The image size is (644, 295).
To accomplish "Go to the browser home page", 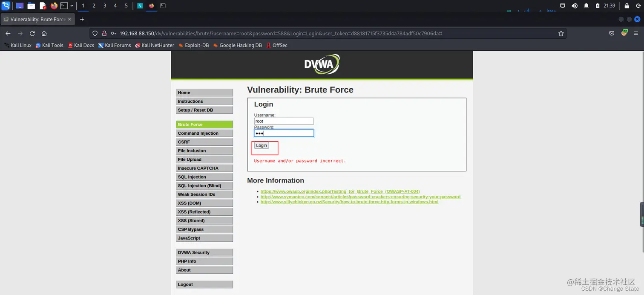I will (44, 33).
